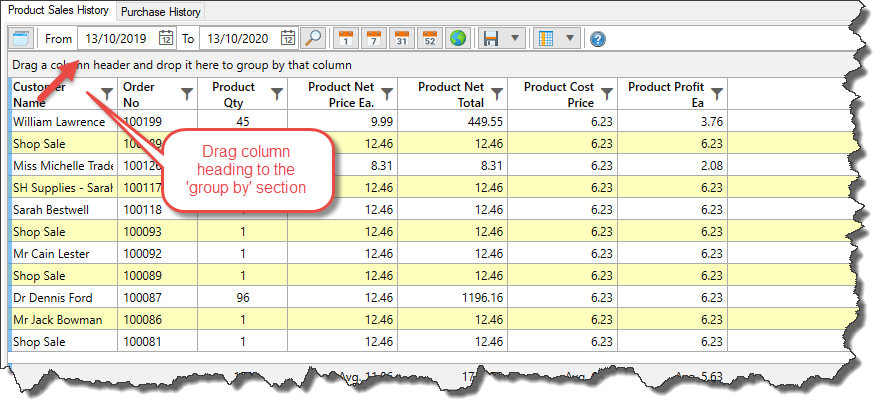Click the blue help question mark icon
Screen dimensions: 889x412
point(598,39)
